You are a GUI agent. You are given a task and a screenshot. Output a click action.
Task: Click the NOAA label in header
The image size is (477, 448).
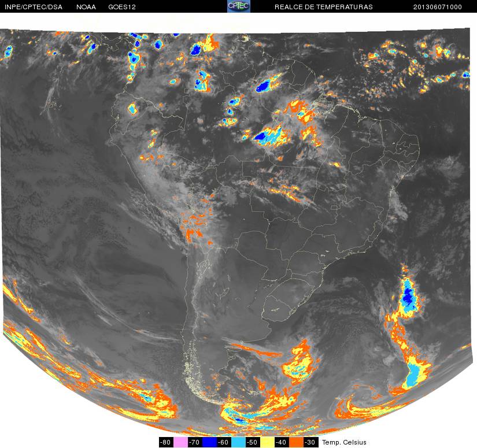pos(86,7)
